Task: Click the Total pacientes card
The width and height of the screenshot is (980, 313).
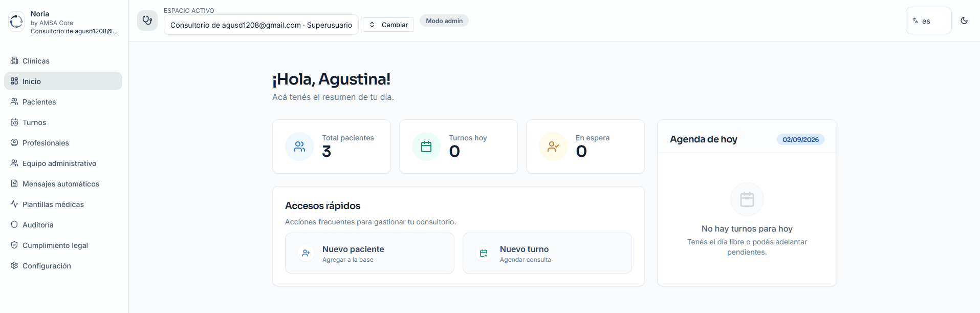Action: 332,147
